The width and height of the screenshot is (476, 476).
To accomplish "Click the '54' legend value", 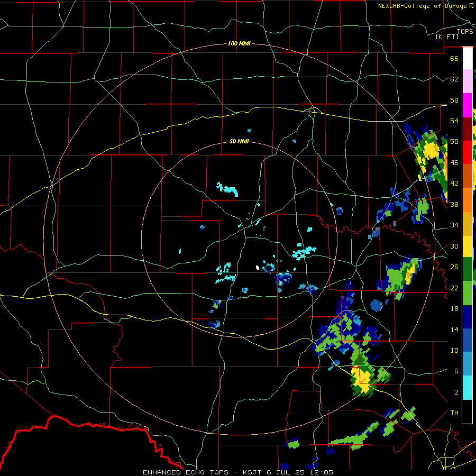I will (x=454, y=121).
